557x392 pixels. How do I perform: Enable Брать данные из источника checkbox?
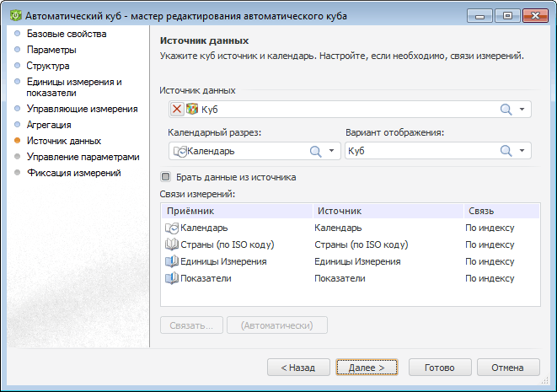(166, 178)
